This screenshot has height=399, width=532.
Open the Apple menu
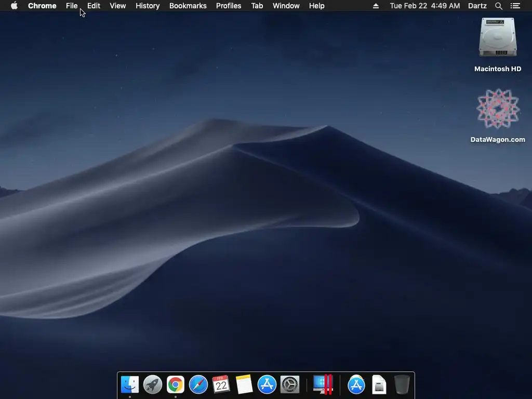[x=14, y=6]
